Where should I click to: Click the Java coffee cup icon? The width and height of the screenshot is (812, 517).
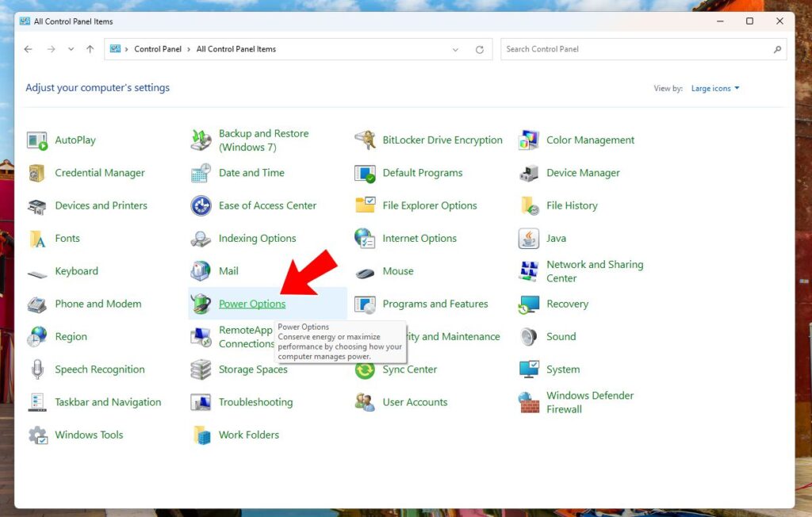[x=529, y=239]
